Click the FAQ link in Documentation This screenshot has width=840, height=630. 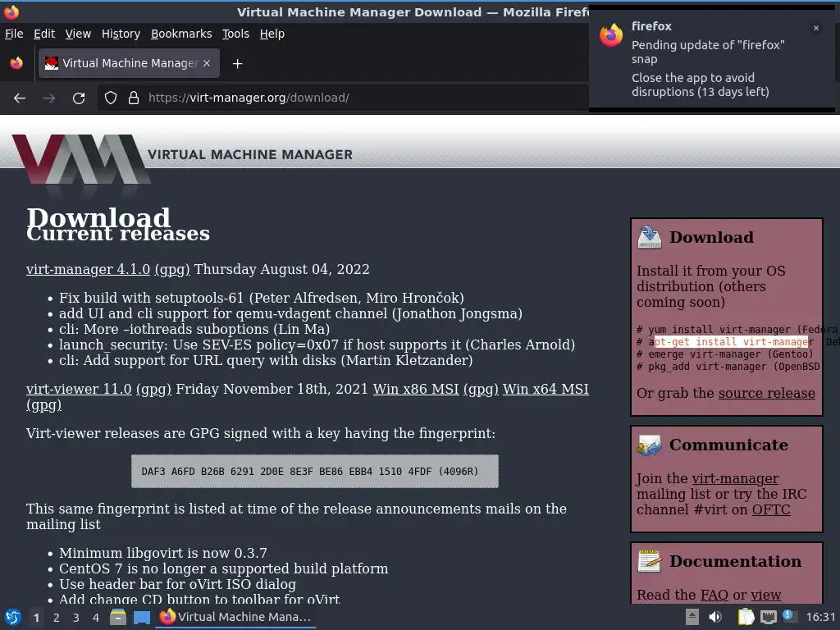(714, 595)
